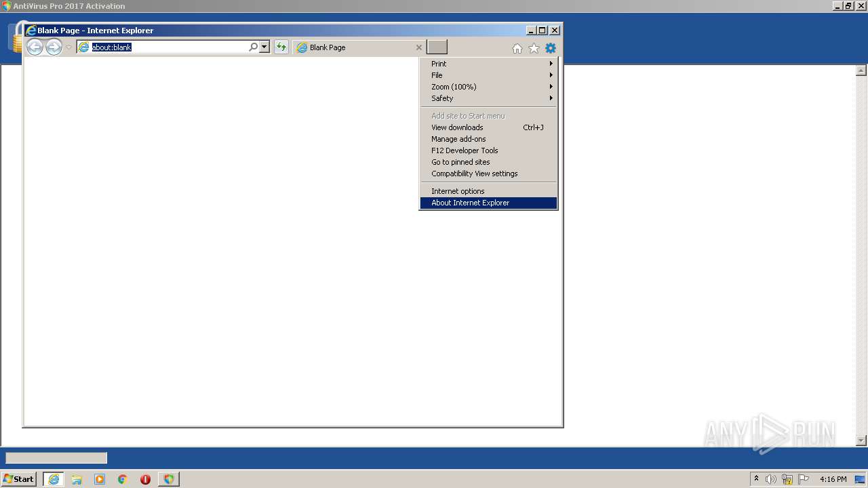Image resolution: width=868 pixels, height=488 pixels.
Task: Click the volume speaker tray icon
Action: coord(771,479)
